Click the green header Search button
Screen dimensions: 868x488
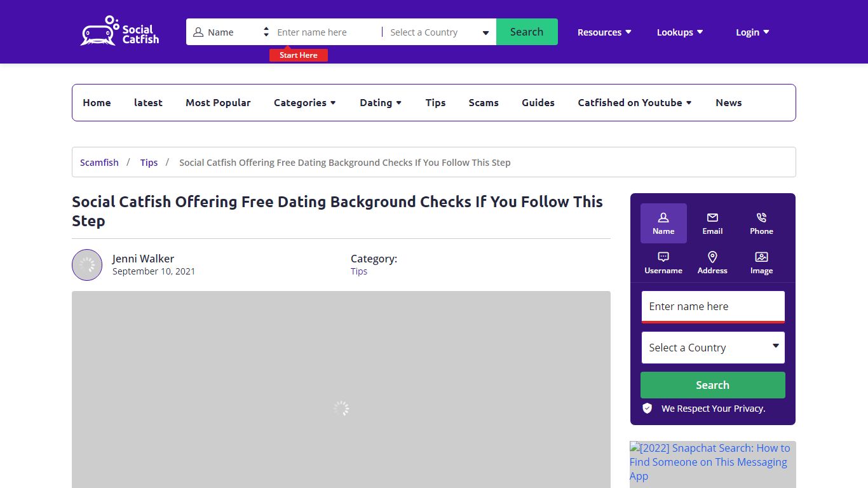coord(527,32)
